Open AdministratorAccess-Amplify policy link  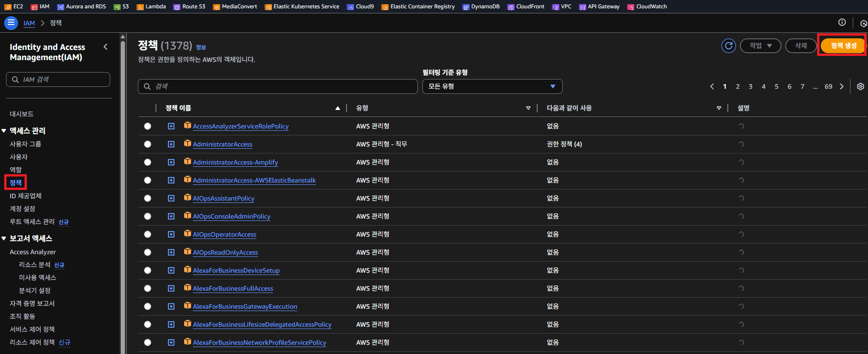pyautogui.click(x=236, y=162)
